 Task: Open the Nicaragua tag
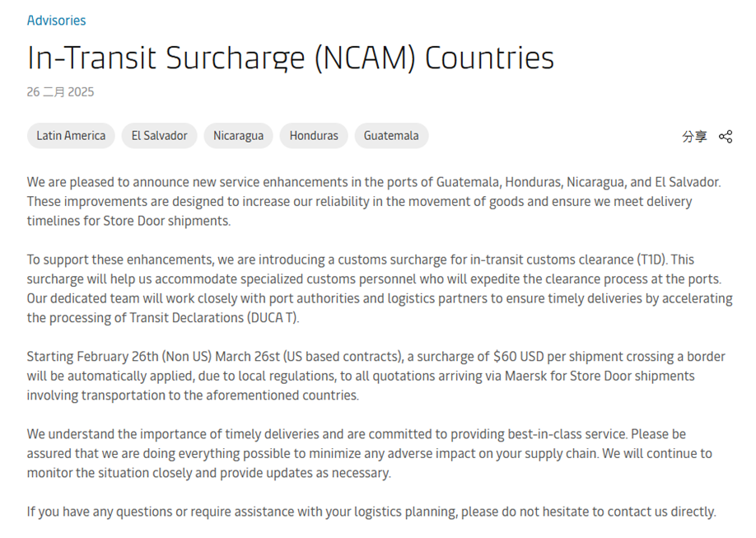238,136
